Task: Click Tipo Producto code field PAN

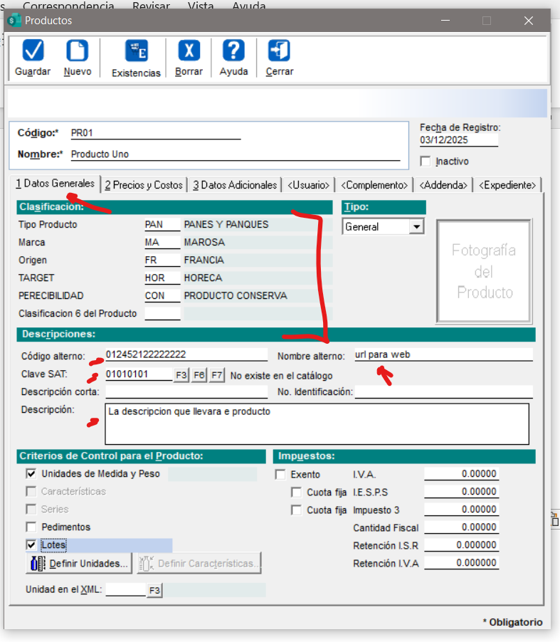Action: coord(162,224)
